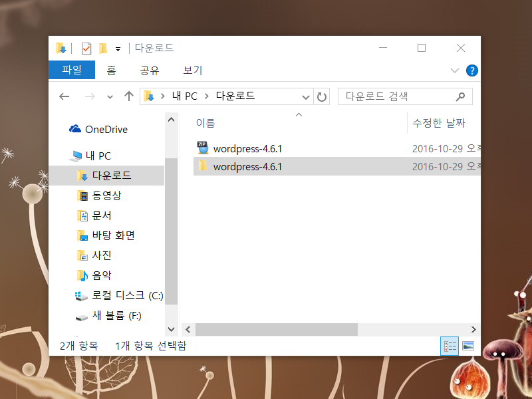
Task: Open the 파일 menu tab
Action: [72, 70]
